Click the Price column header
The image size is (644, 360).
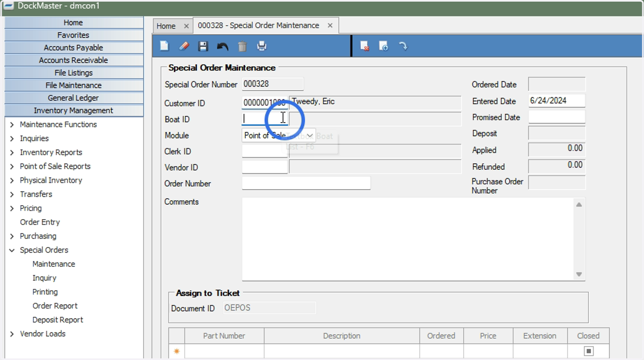tap(488, 336)
